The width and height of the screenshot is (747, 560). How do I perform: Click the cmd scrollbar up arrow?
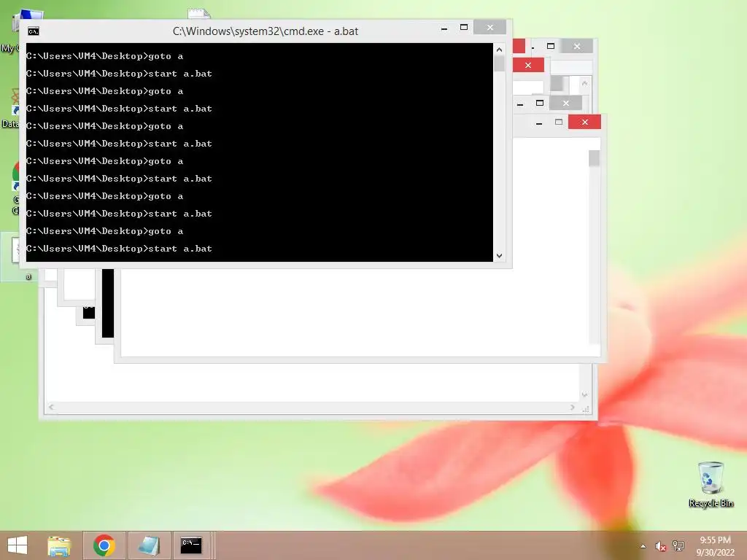(x=499, y=50)
